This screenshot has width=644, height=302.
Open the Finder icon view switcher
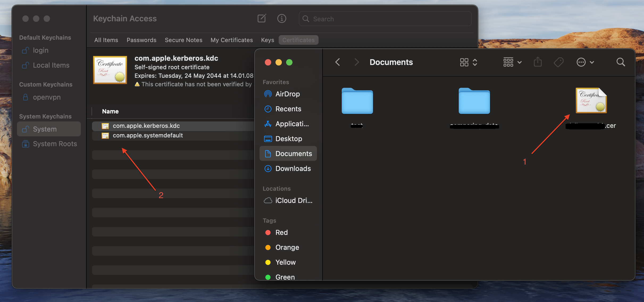pos(469,62)
